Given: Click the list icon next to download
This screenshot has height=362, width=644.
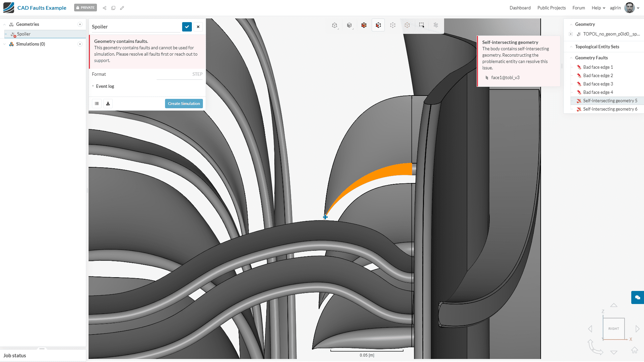Looking at the screenshot, I should point(97,104).
